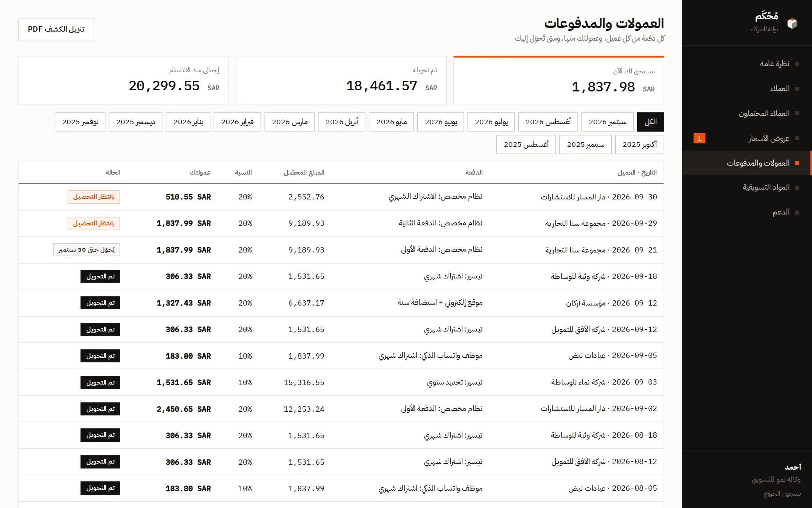Choose the يناير 2026 filter chip
This screenshot has width=812, height=508.
188,122
